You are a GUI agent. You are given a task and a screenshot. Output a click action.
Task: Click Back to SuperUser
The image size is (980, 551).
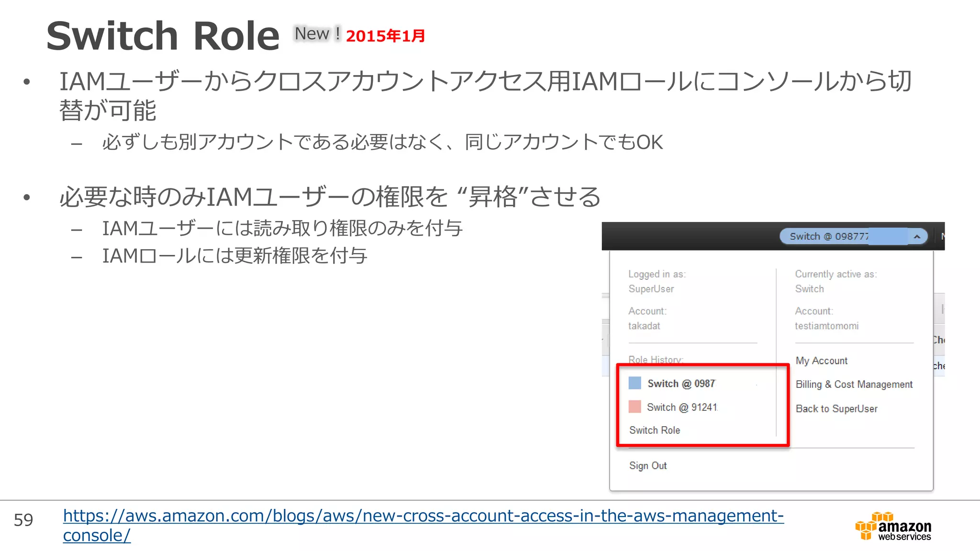[x=836, y=409]
